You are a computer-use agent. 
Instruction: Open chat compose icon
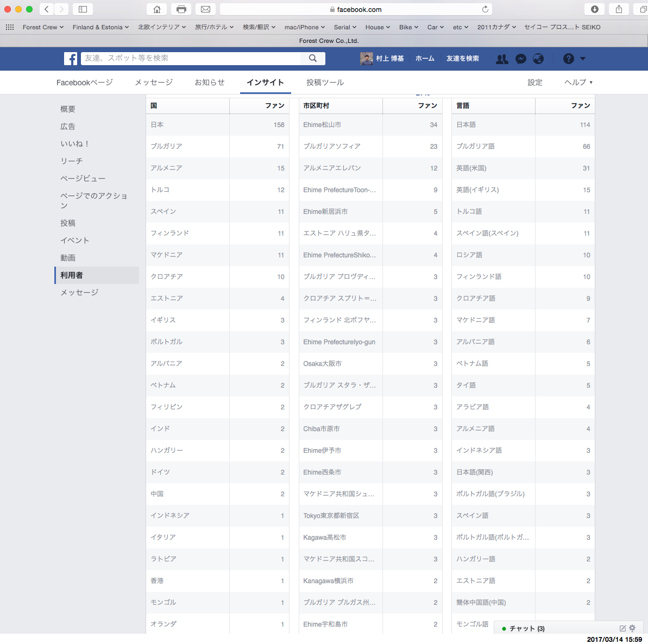(x=622, y=628)
